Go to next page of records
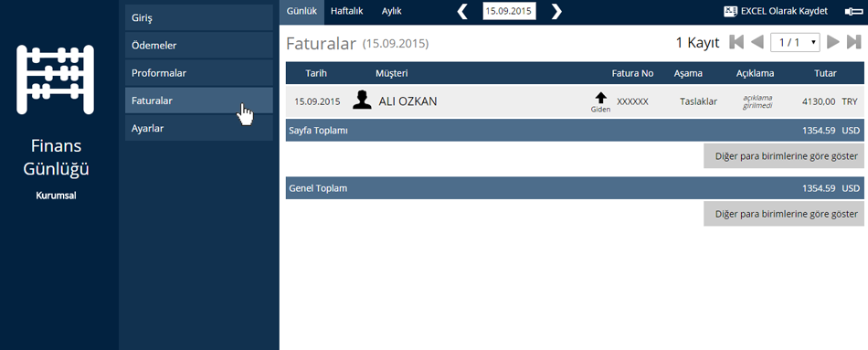Image resolution: width=868 pixels, height=350 pixels. click(833, 42)
